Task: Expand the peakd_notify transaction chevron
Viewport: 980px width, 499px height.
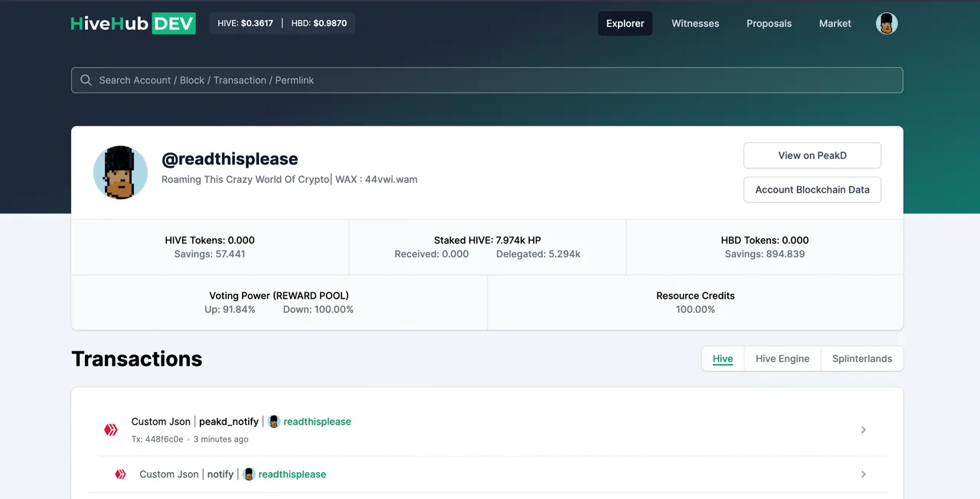Action: [864, 430]
